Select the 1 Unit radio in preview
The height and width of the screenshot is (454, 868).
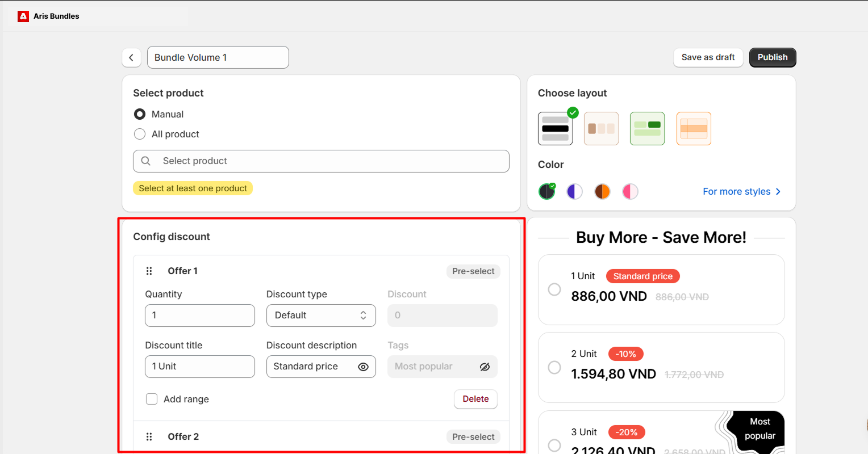click(x=554, y=289)
